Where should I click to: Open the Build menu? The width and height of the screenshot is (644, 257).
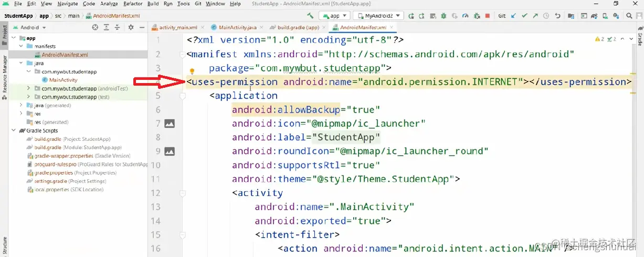(x=153, y=4)
